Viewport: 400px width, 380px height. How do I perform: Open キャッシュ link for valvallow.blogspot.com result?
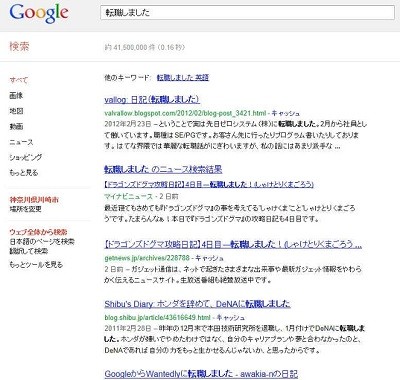286,113
